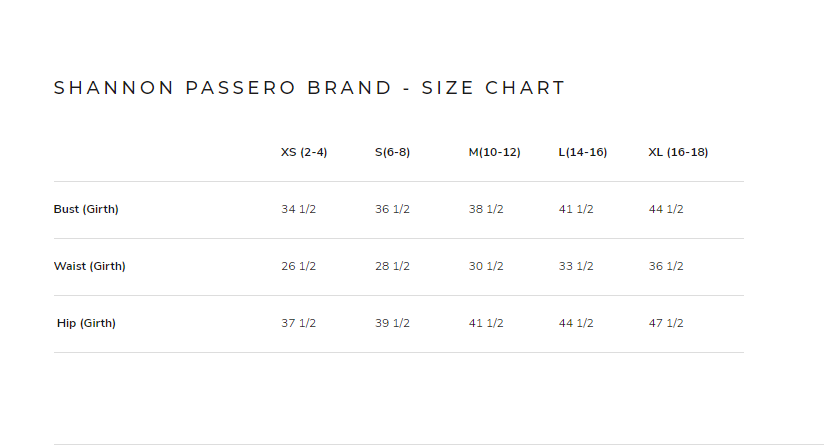The height and width of the screenshot is (445, 824).
Task: Click the S hip value 39 1/2
Action: pyautogui.click(x=392, y=323)
